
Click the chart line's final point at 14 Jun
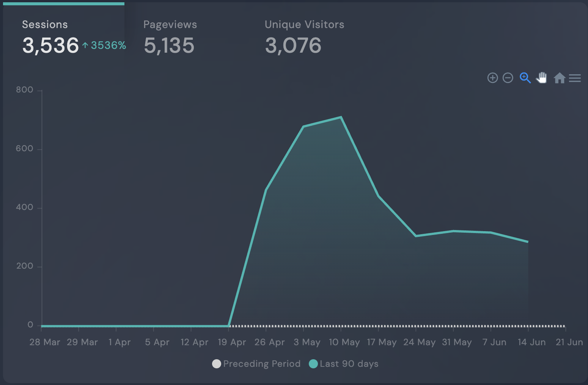click(528, 242)
